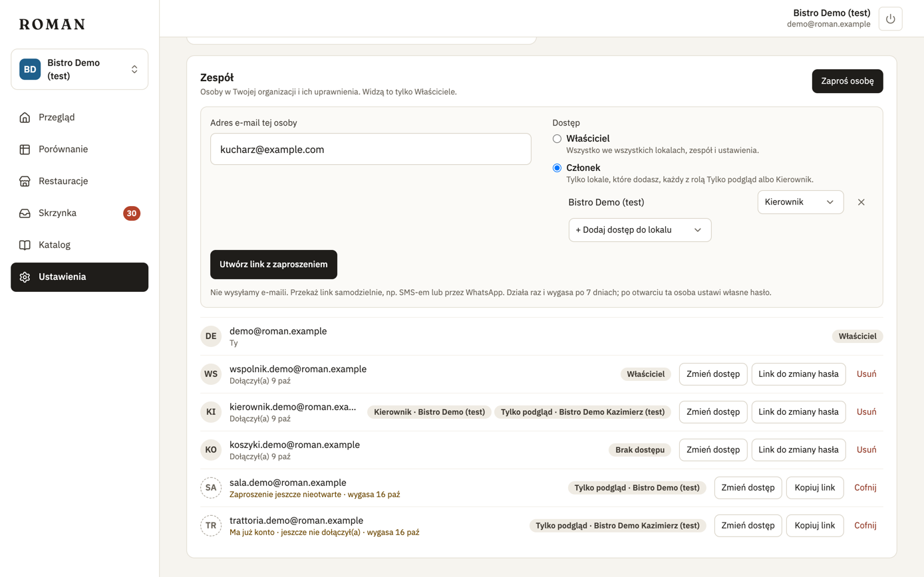This screenshot has width=924, height=577.
Task: Click the e-mail address input field
Action: [x=371, y=150]
